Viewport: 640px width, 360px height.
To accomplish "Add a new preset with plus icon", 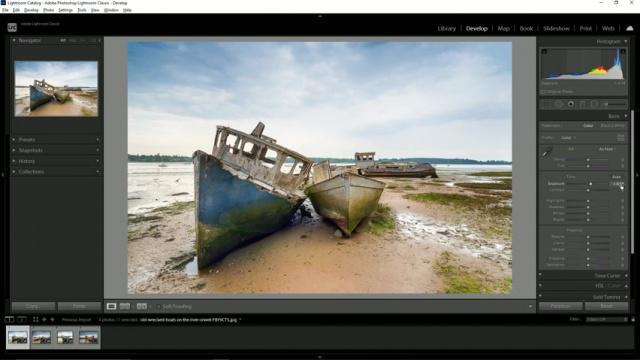I will point(98,140).
